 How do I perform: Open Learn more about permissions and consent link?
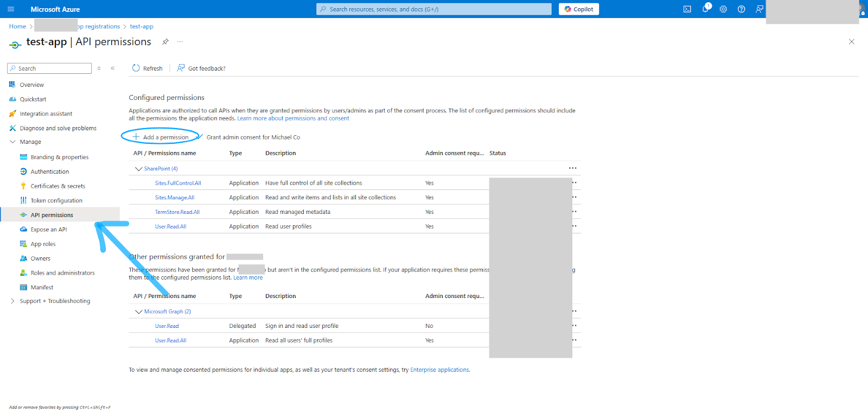[293, 118]
